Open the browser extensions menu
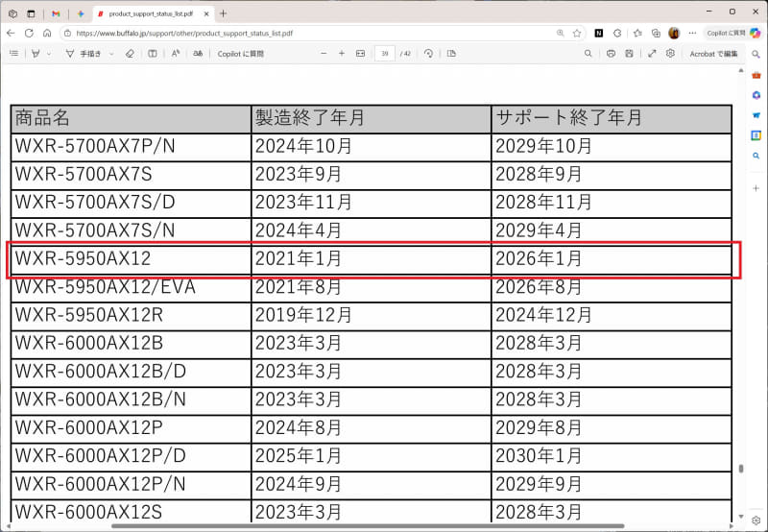The image size is (768, 532). [x=617, y=33]
